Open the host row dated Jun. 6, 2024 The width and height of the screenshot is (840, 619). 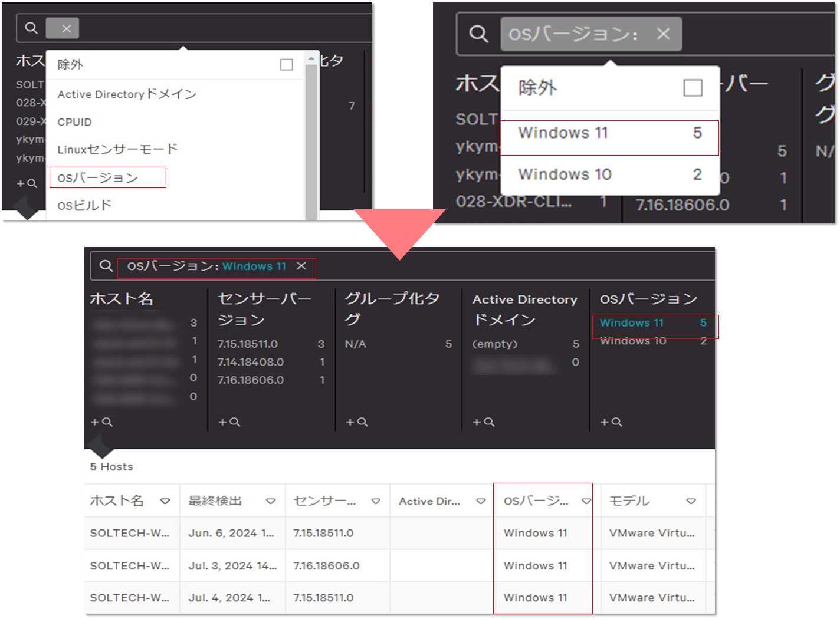[x=399, y=533]
